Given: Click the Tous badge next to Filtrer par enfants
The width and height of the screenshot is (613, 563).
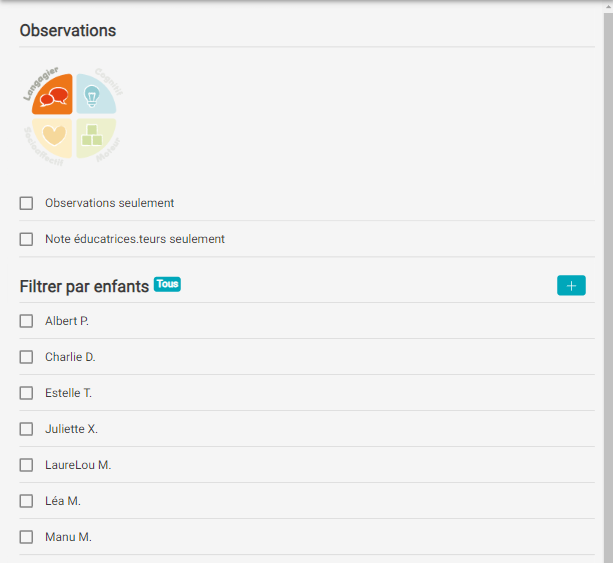Looking at the screenshot, I should pos(167,284).
